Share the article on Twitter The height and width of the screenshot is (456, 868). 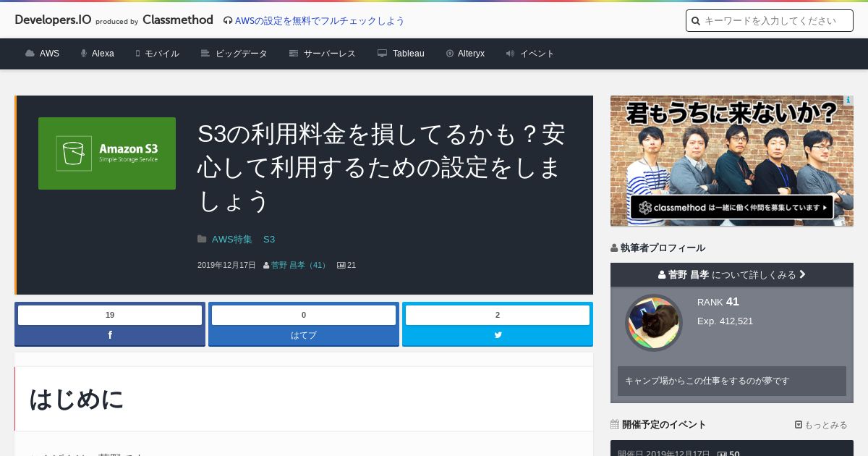498,335
